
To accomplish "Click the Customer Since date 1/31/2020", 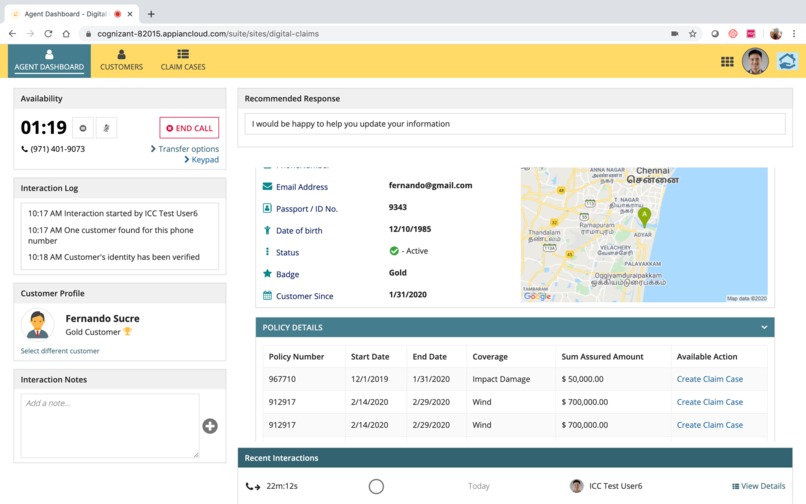I will [x=408, y=295].
